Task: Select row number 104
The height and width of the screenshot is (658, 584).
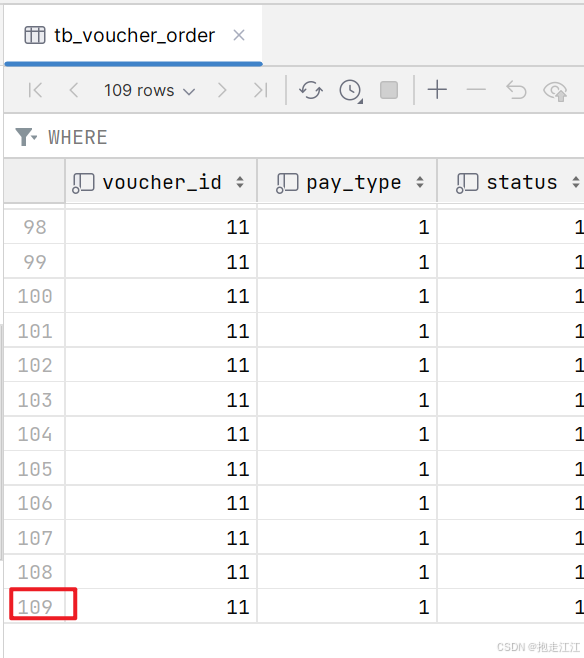Action: 35,434
